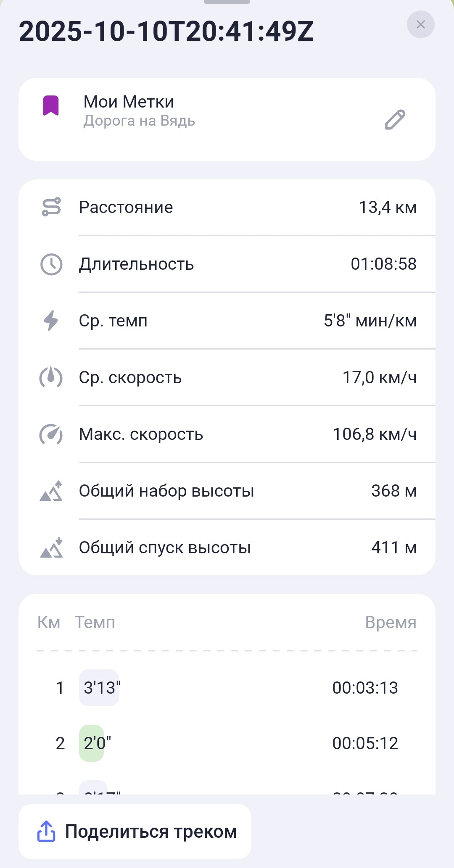
Task: Click the purple bookmark icon
Action: tap(51, 105)
